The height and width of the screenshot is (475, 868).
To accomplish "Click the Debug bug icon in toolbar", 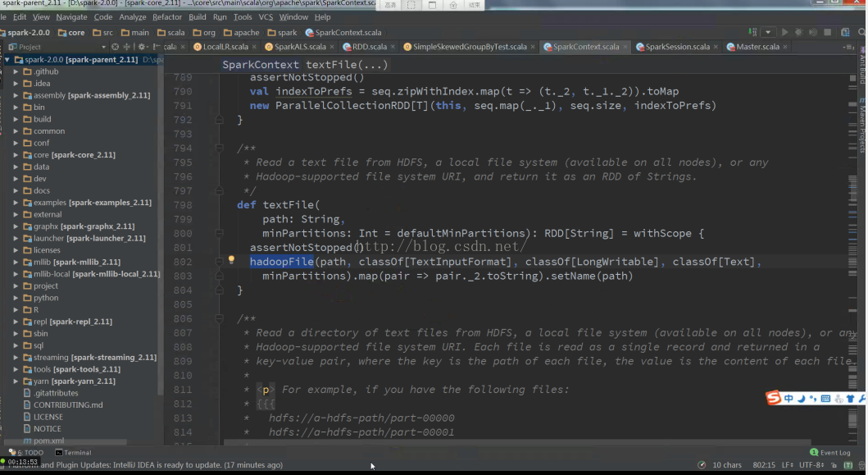I will coord(799,32).
